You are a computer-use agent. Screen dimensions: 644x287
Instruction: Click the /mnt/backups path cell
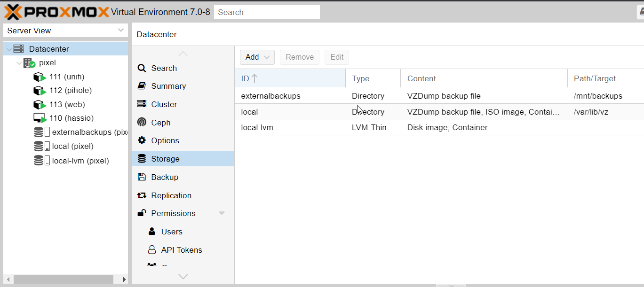click(598, 96)
